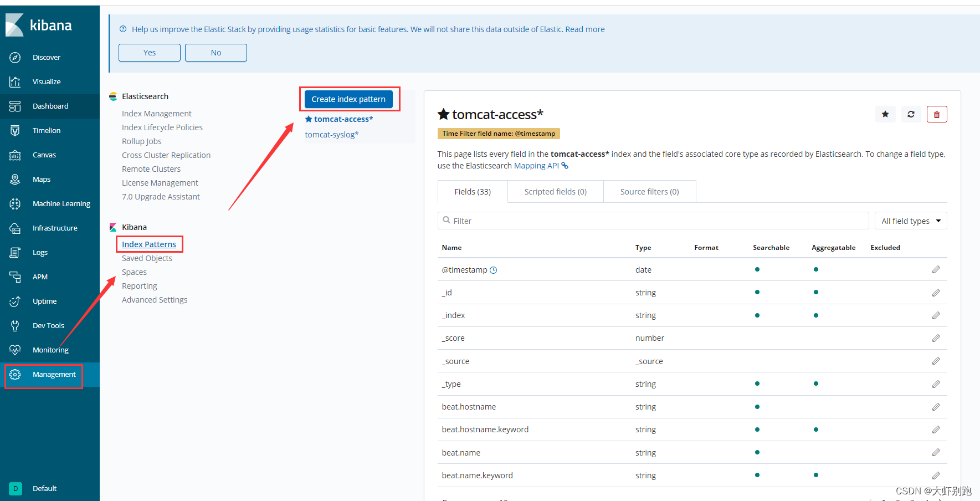Open APM in the sidebar
Image resolution: width=980 pixels, height=501 pixels.
40,277
